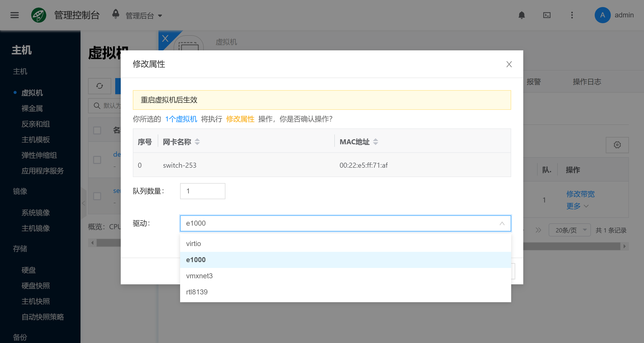Open 硬盘快照 in sidebar
The height and width of the screenshot is (343, 644).
point(36,286)
